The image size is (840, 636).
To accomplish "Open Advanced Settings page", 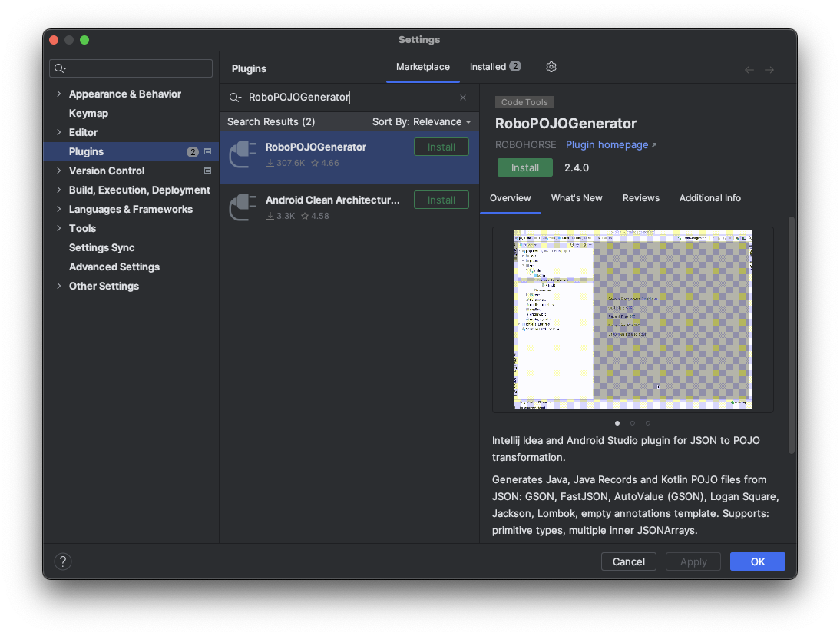I will [114, 267].
